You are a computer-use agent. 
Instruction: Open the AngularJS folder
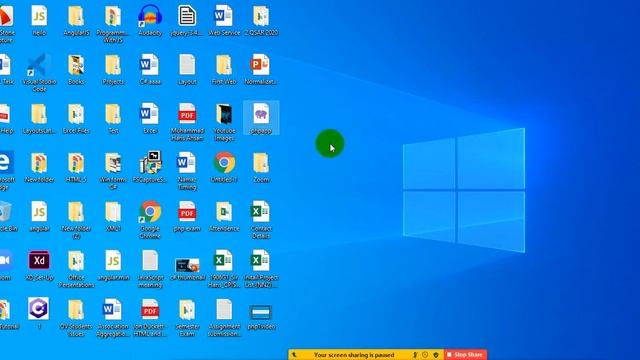[x=76, y=20]
